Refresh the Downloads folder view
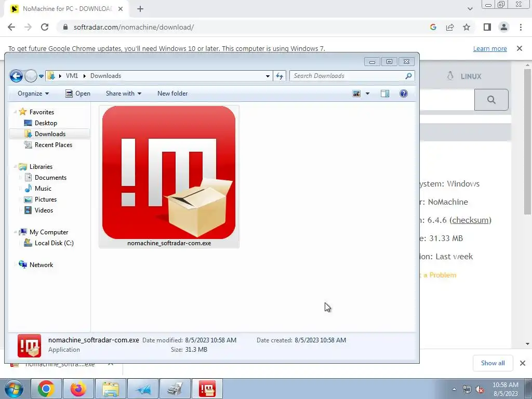The height and width of the screenshot is (399, 532). 279,76
